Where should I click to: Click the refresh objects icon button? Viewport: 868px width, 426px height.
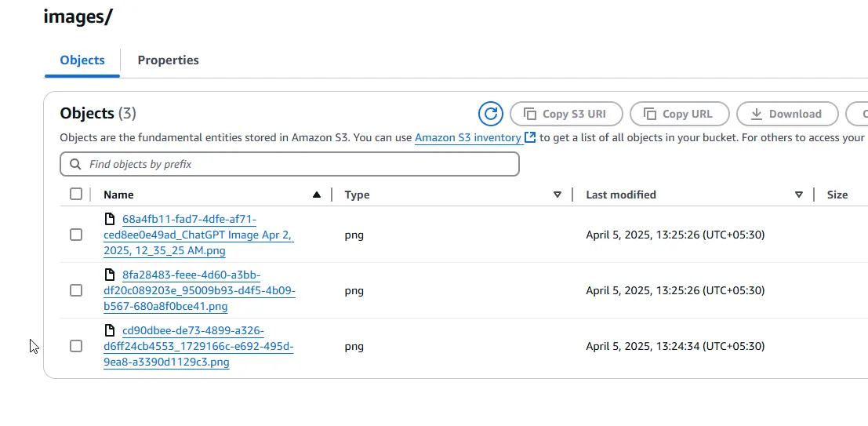491,114
